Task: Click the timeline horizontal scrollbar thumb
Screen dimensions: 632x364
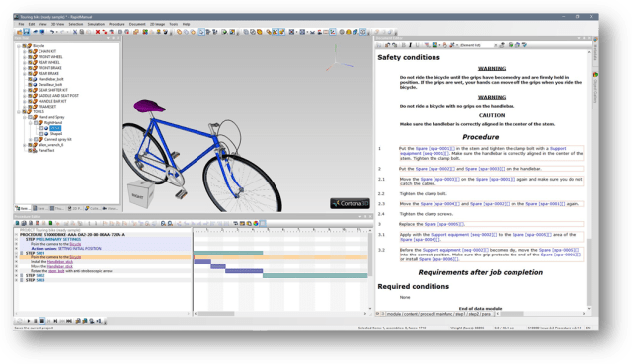Action: (x=216, y=314)
